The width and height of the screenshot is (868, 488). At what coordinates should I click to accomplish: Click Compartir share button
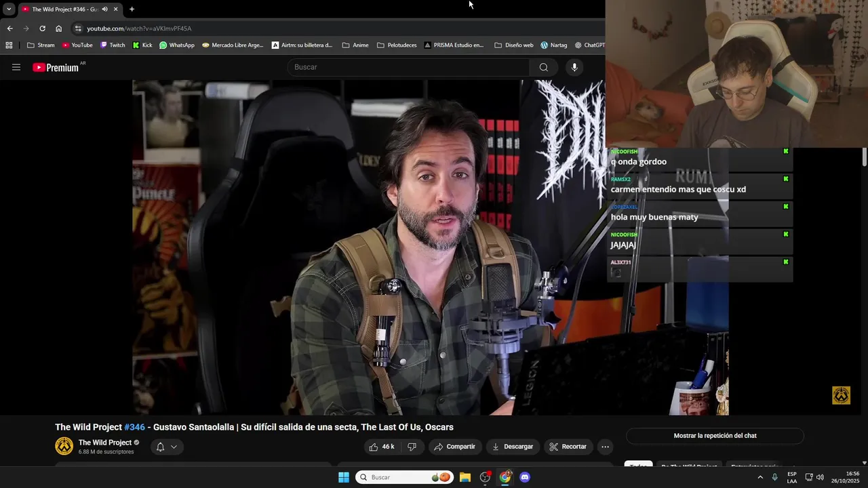[x=455, y=447]
